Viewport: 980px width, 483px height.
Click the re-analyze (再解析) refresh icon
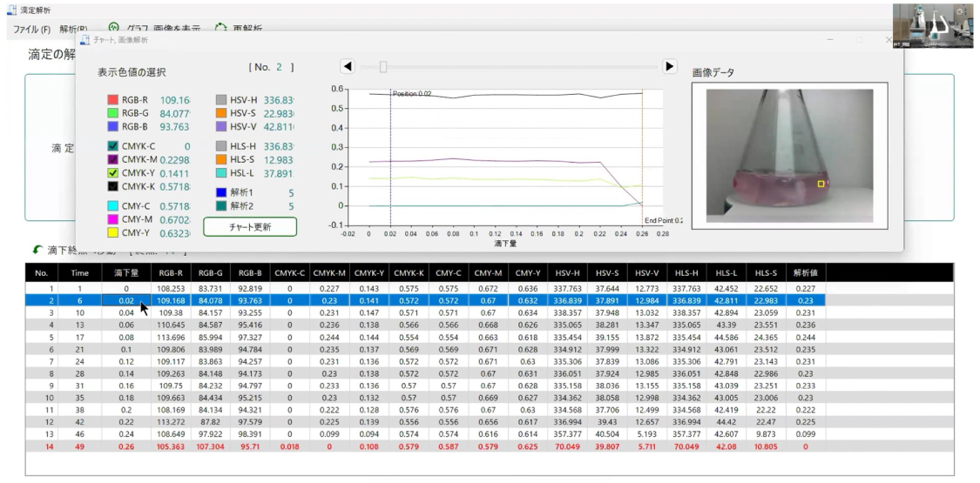point(221,29)
